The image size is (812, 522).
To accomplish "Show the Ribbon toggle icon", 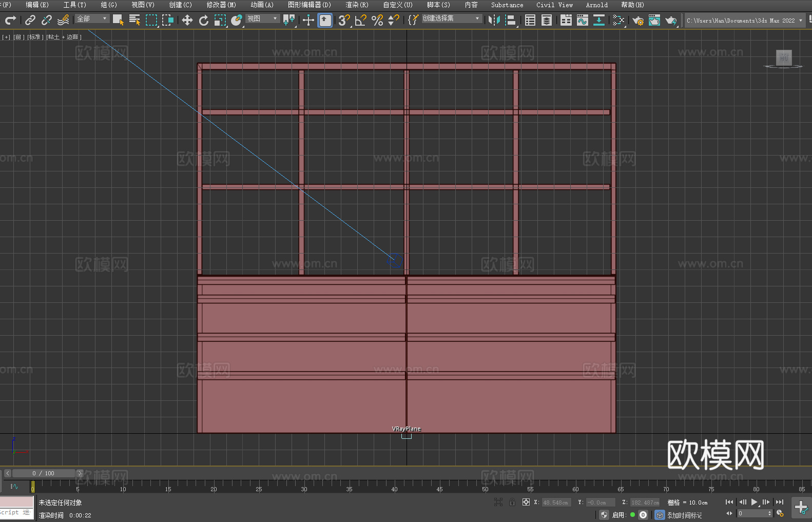I will point(566,20).
